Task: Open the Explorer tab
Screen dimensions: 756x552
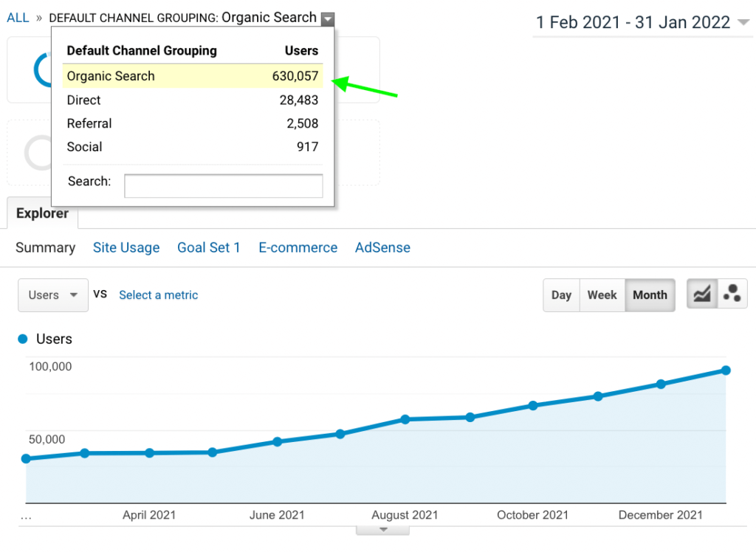Action: [42, 214]
